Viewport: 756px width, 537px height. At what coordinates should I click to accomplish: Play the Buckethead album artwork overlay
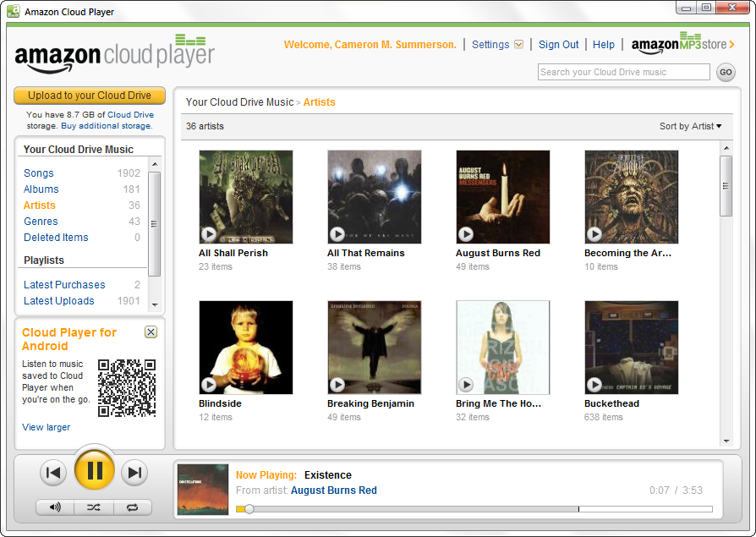tap(594, 384)
